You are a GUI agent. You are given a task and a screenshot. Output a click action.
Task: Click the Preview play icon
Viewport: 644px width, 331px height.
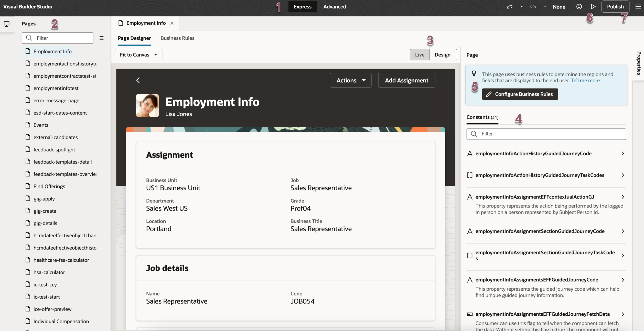593,7
